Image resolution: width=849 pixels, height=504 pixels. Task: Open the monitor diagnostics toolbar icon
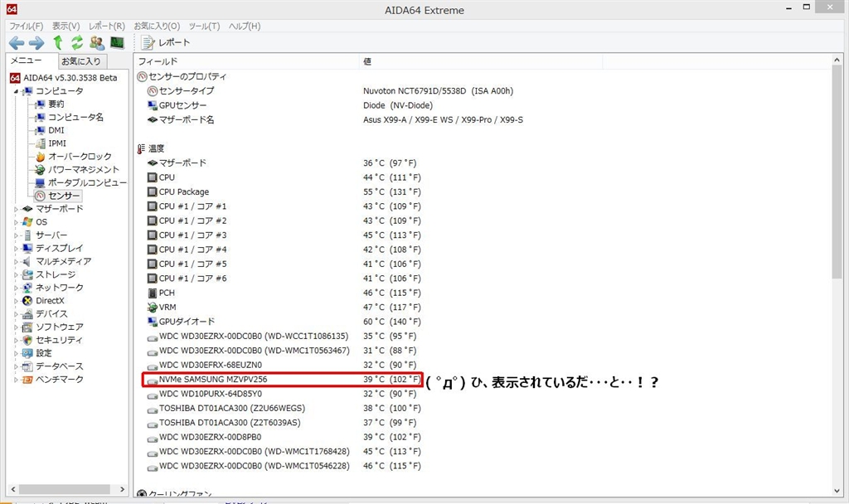point(117,42)
